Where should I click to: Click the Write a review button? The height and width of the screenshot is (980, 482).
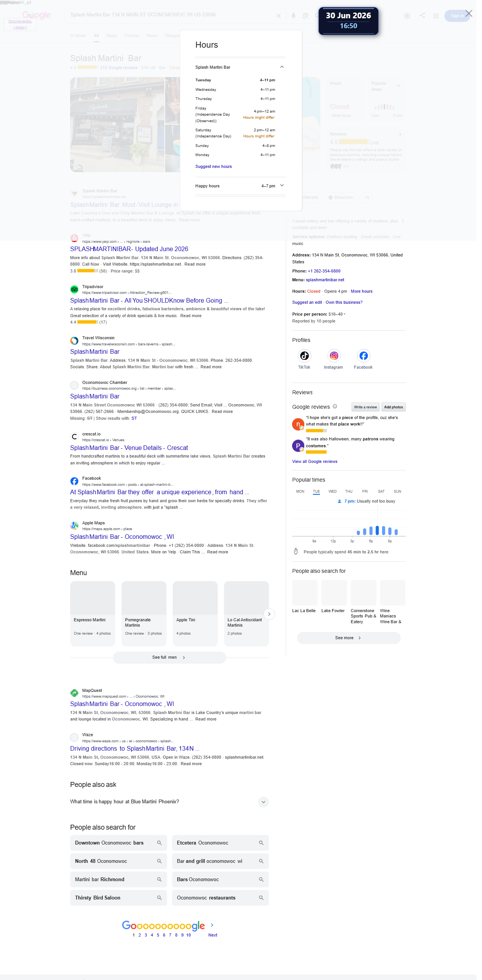pyautogui.click(x=365, y=407)
